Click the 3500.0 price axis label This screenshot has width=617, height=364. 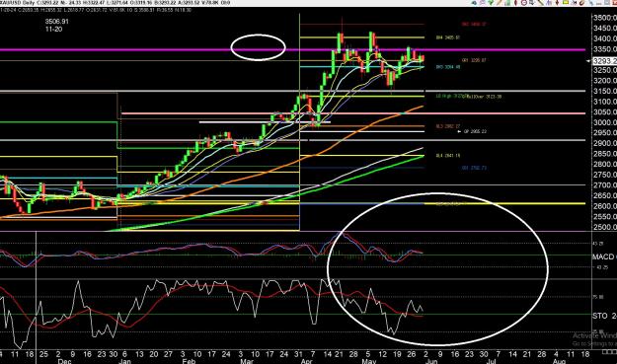coord(605,18)
